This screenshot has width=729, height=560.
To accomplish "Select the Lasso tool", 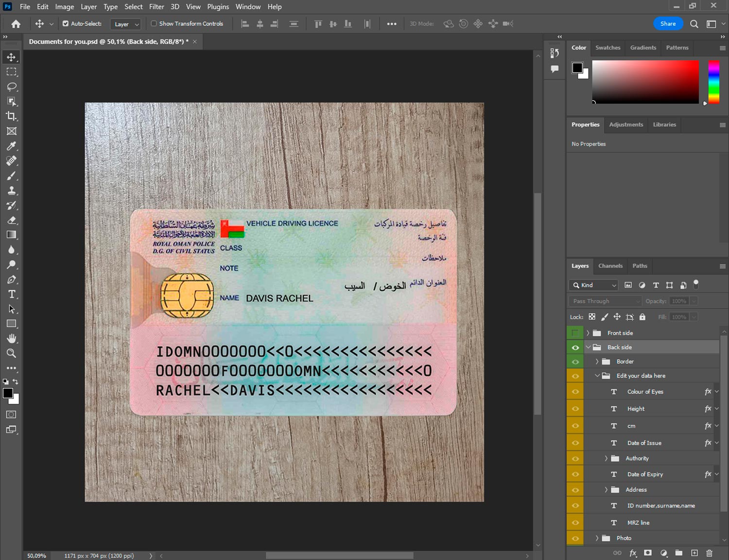I will pos(11,87).
